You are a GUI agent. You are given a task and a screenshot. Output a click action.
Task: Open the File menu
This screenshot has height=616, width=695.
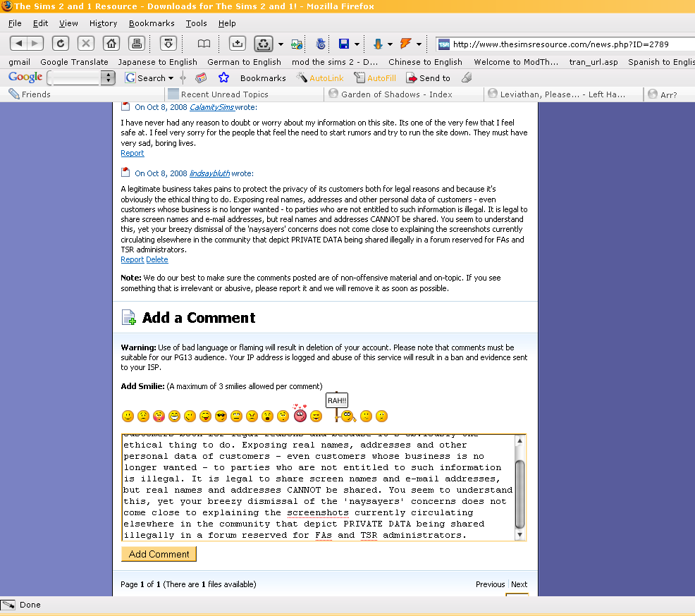pyautogui.click(x=15, y=23)
